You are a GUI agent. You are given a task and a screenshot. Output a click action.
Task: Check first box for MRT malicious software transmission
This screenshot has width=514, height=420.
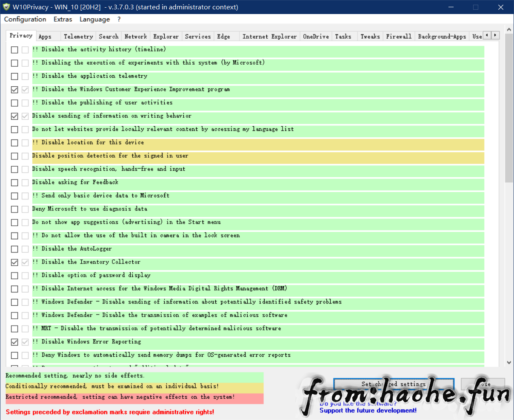pos(14,329)
